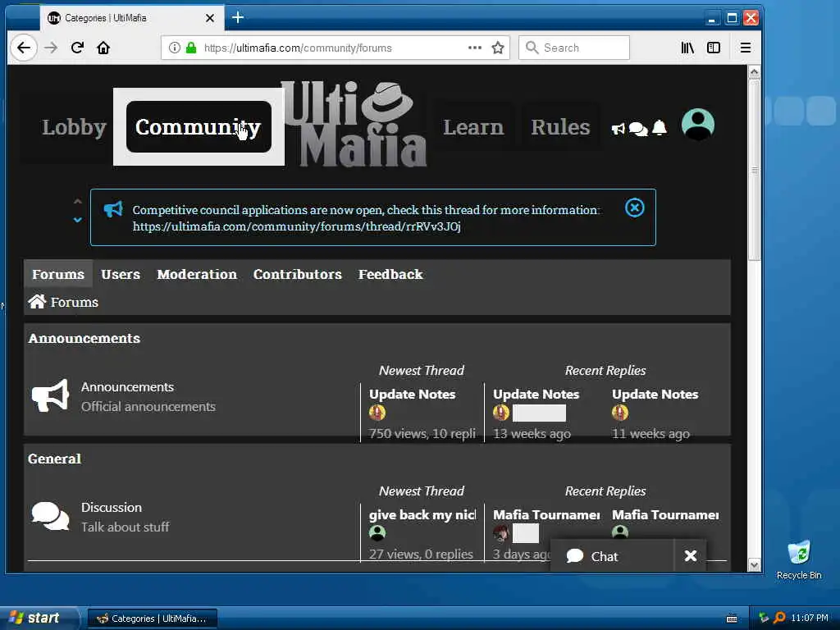Open a new tab with plus button
The width and height of the screenshot is (840, 630).
click(x=238, y=18)
